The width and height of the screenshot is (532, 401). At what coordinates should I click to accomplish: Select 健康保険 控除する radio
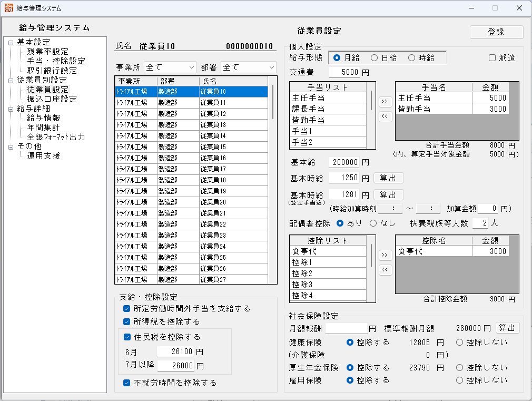350,343
